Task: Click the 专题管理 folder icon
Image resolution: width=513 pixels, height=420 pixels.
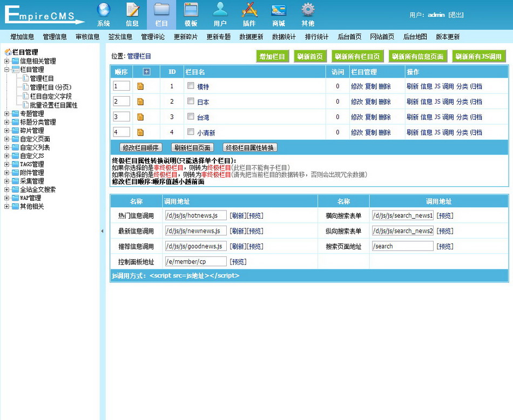Action: pos(15,113)
